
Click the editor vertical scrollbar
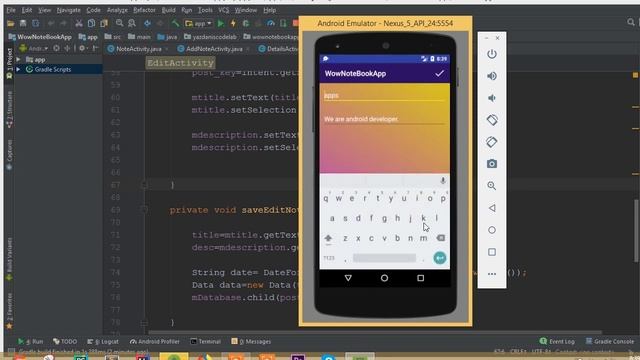636,231
